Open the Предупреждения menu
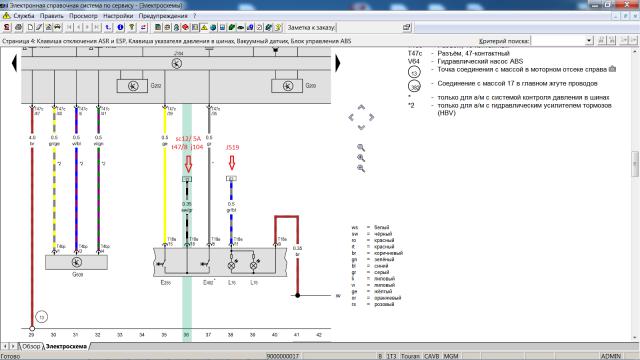The width and height of the screenshot is (640, 360). (x=163, y=16)
